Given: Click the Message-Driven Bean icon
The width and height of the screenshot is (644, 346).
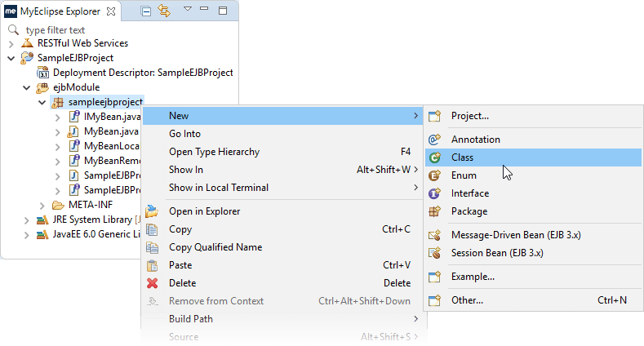Looking at the screenshot, I should coord(435,235).
